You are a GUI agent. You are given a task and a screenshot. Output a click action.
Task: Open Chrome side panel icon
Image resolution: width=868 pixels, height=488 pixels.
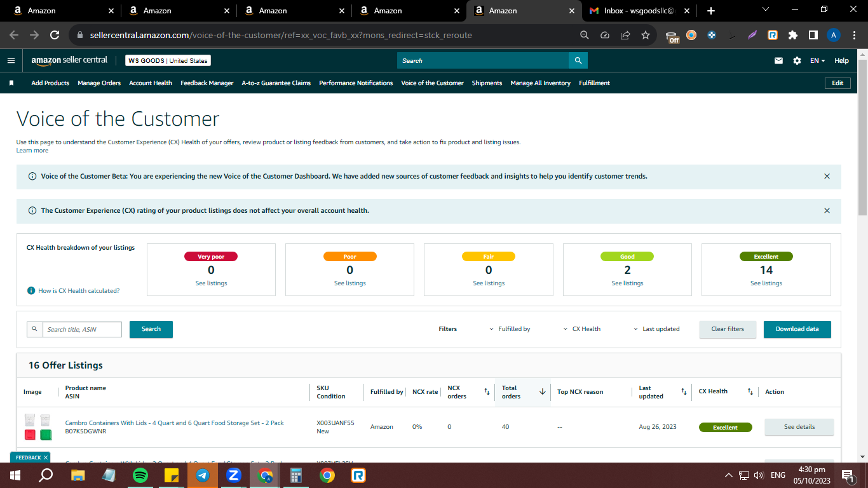813,35
